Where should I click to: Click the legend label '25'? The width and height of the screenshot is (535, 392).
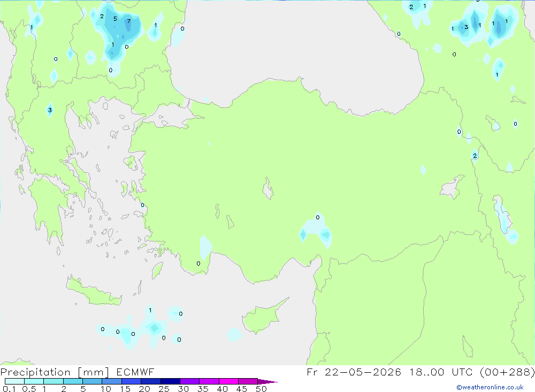click(x=164, y=389)
